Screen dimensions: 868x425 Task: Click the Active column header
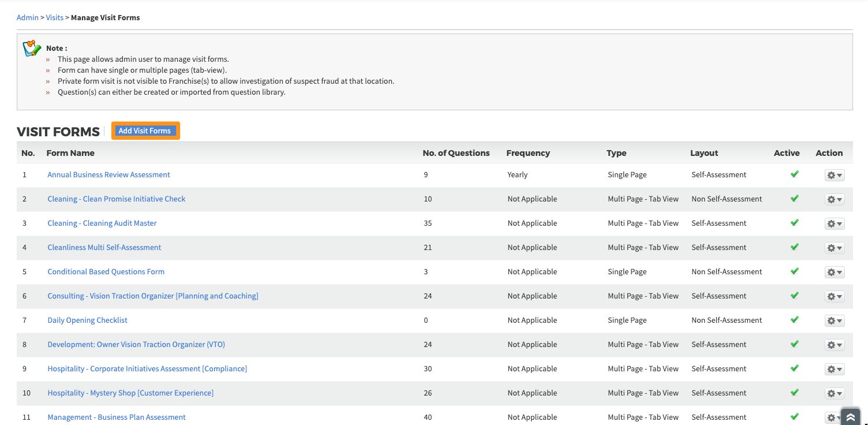coord(787,153)
